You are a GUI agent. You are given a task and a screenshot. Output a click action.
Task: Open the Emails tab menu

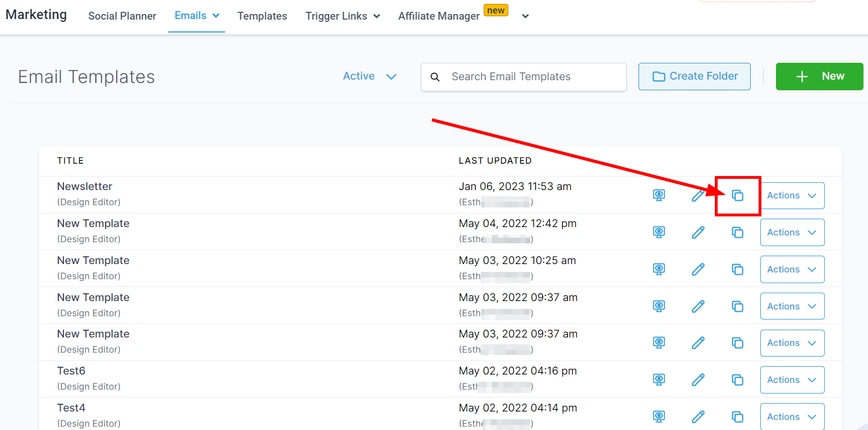pyautogui.click(x=196, y=16)
